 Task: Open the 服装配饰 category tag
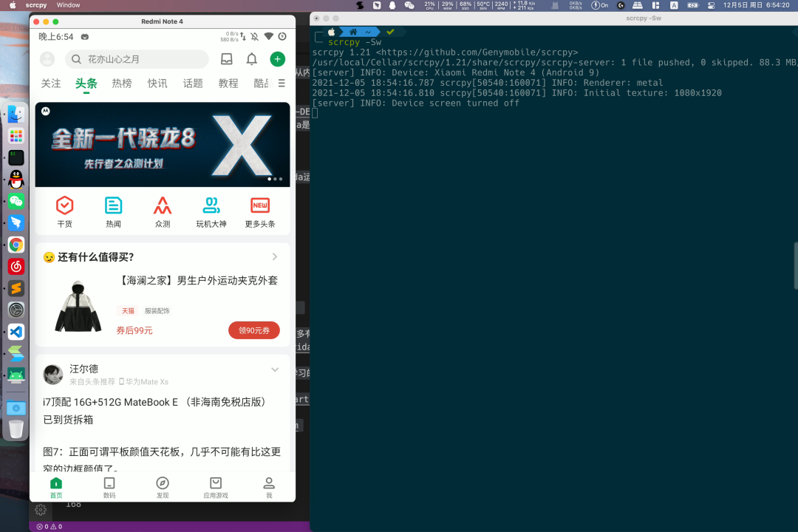(x=157, y=310)
